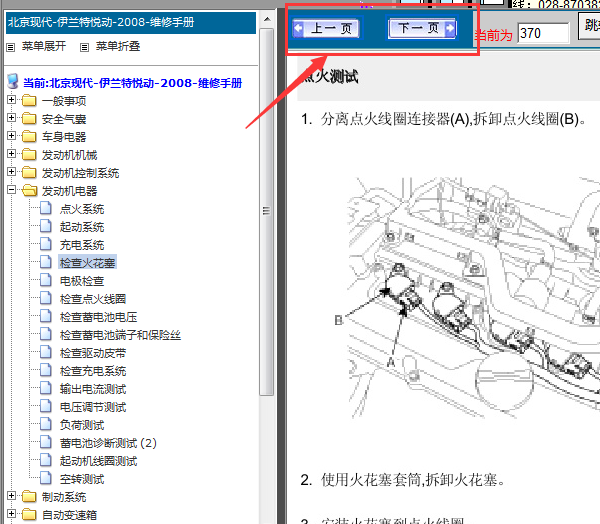Click the document icon beside 起动机线圈测试
Image resolution: width=600 pixels, height=524 pixels.
[46, 460]
